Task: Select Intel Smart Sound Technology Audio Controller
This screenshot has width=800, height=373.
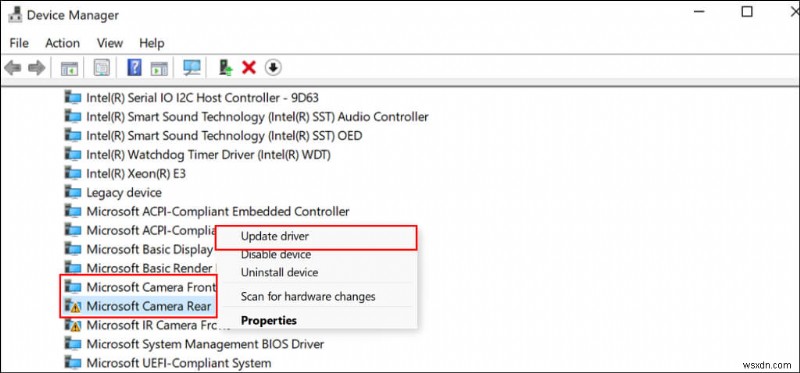Action: pos(257,116)
